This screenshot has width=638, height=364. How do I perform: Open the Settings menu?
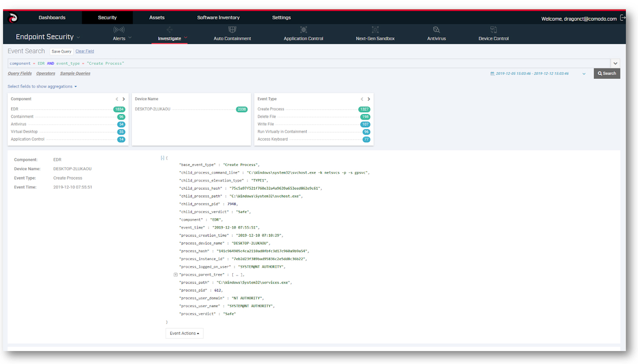(282, 18)
